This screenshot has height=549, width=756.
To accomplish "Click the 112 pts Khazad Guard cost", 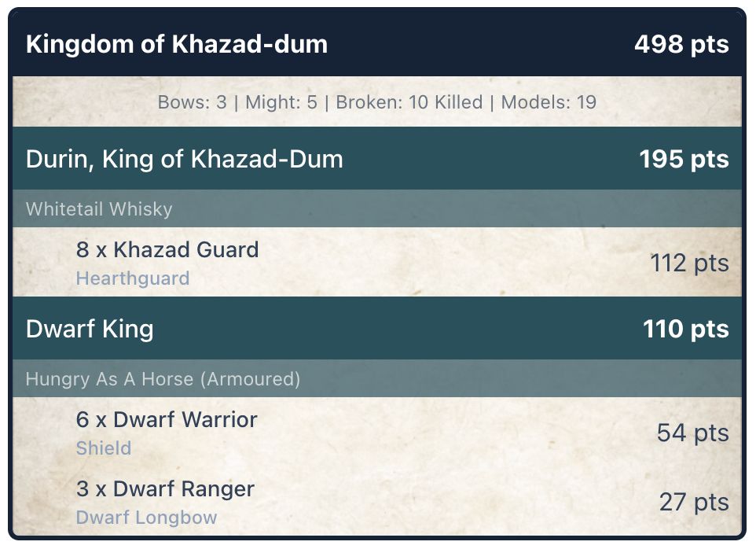I will 688,263.
